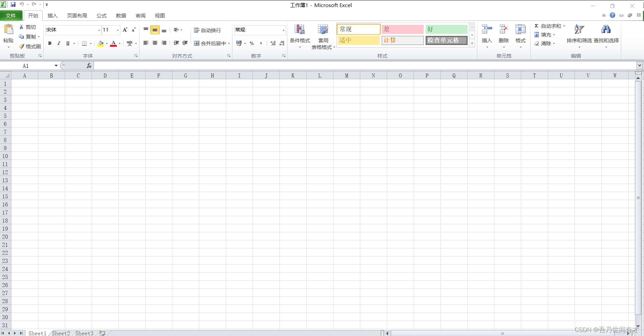The image size is (644, 336).
Task: Toggle top vertical alignment
Action: 146,30
